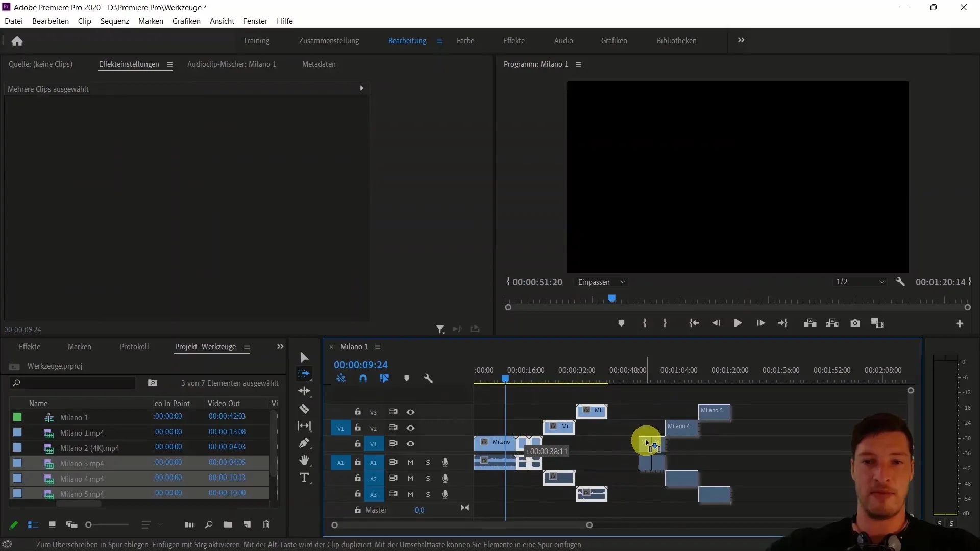Click Comparison View button
Screen dimensions: 980x551
point(877,323)
